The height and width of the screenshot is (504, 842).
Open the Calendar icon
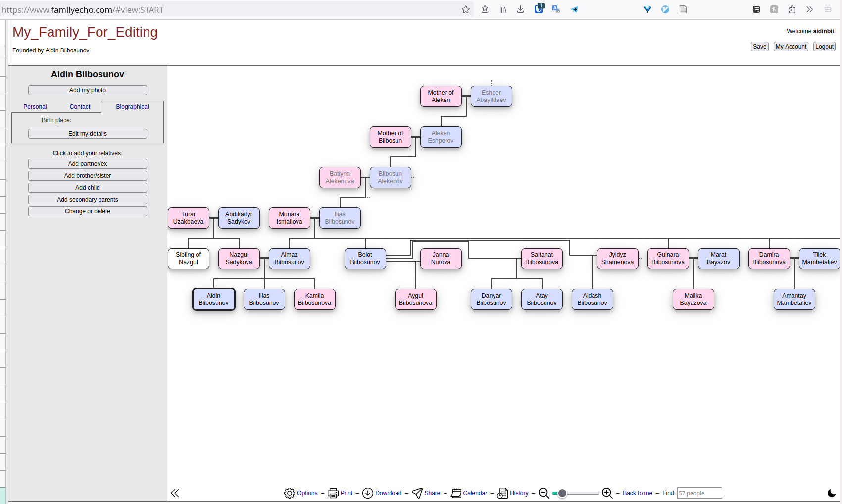[x=456, y=493]
